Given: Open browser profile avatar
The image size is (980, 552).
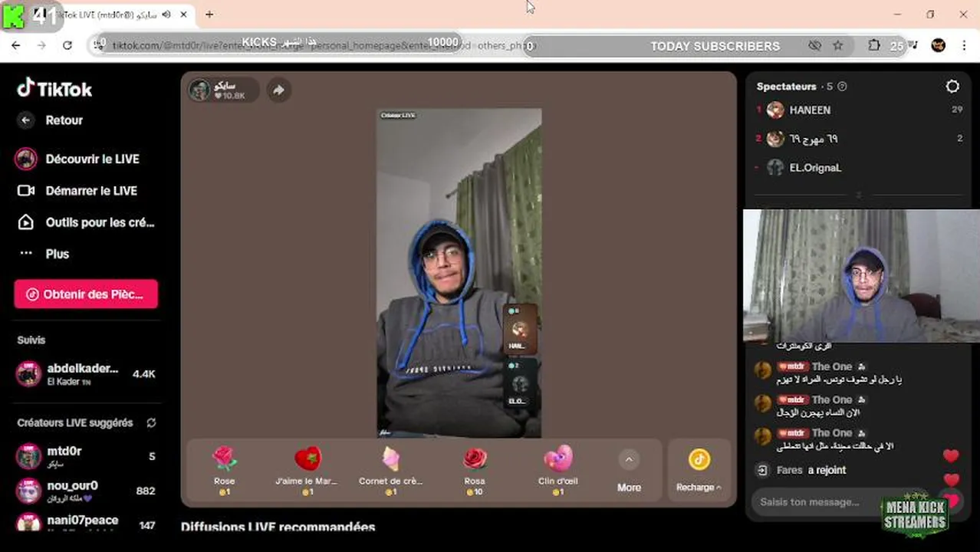Looking at the screenshot, I should tap(938, 46).
